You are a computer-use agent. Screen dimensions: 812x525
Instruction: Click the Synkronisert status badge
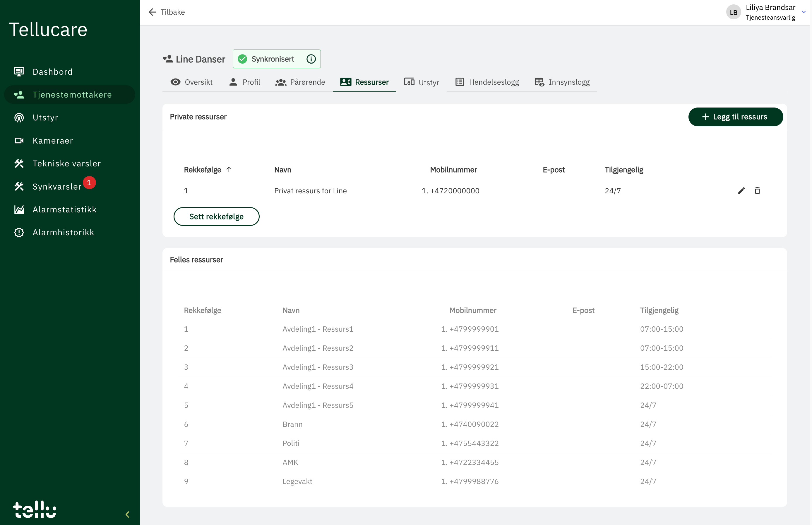coord(276,59)
